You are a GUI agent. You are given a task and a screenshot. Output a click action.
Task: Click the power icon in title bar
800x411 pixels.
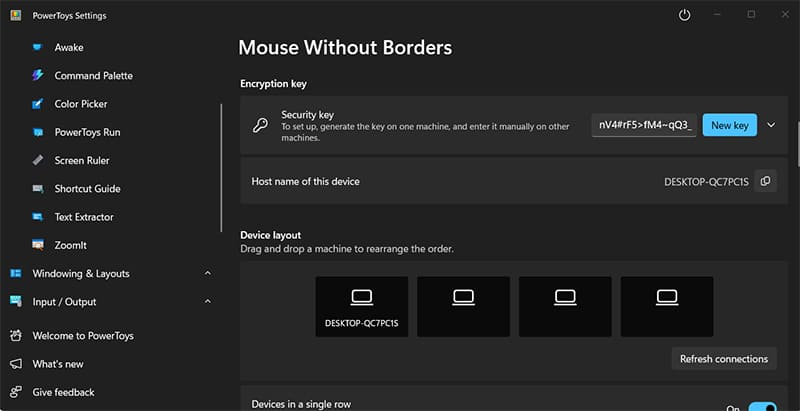685,15
